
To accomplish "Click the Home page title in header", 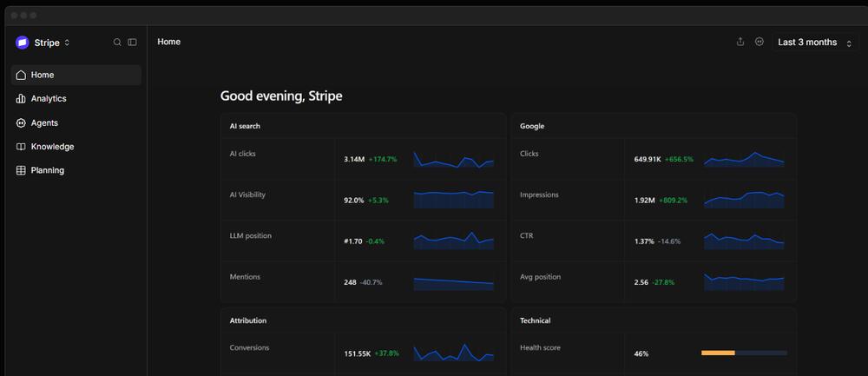I will point(169,42).
